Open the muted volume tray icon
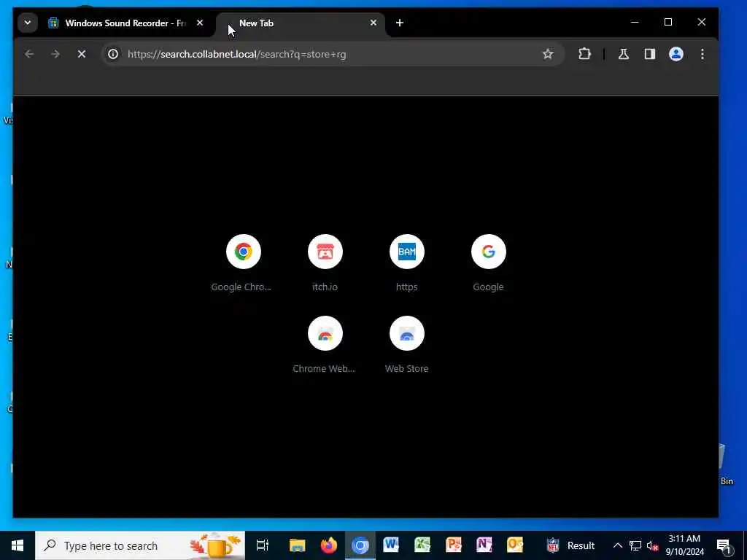The image size is (747, 560). click(652, 545)
